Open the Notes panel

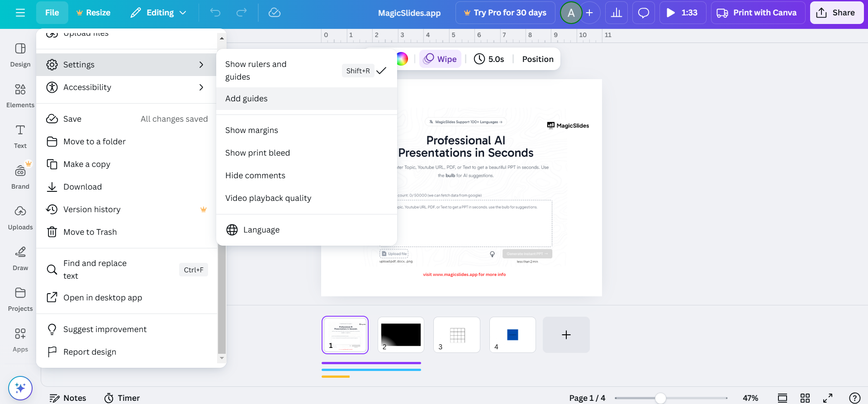[x=67, y=398]
